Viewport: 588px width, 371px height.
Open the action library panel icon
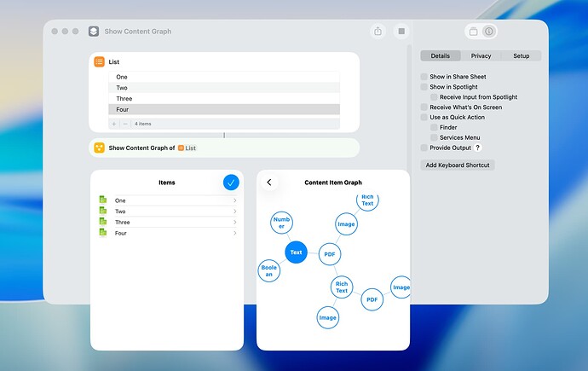[x=473, y=32]
